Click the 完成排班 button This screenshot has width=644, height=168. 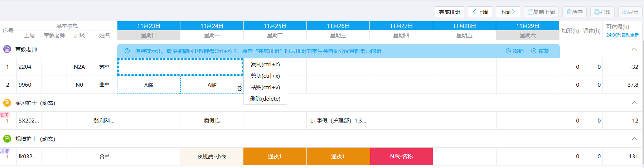tap(450, 12)
